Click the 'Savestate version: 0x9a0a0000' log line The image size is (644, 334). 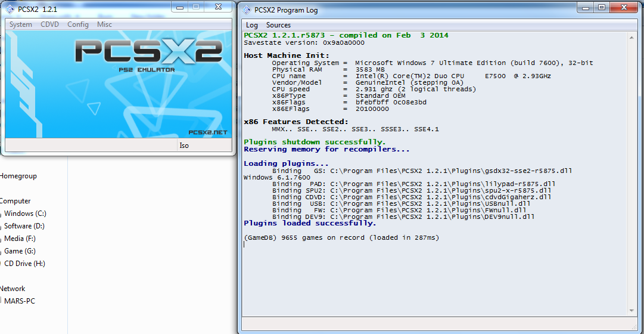[304, 42]
